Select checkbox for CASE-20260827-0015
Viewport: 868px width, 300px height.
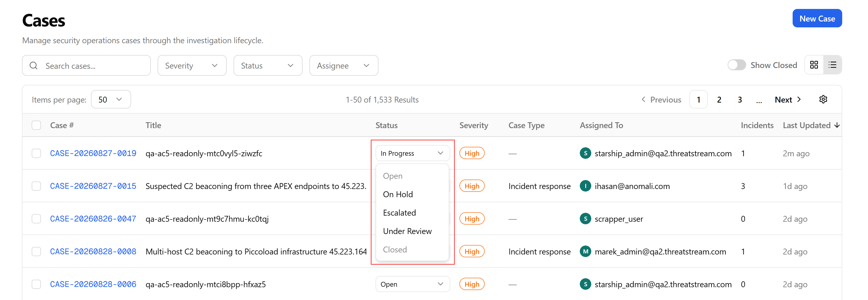click(36, 186)
